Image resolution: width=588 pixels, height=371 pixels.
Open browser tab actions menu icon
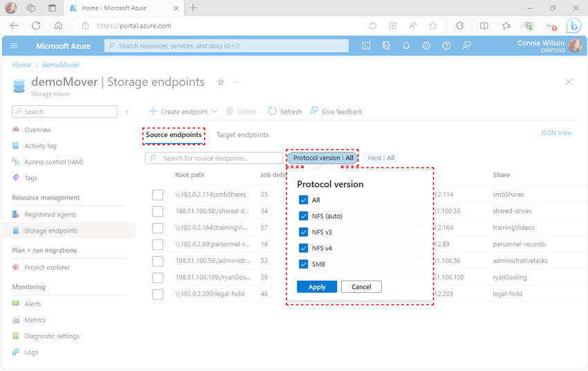click(52, 8)
